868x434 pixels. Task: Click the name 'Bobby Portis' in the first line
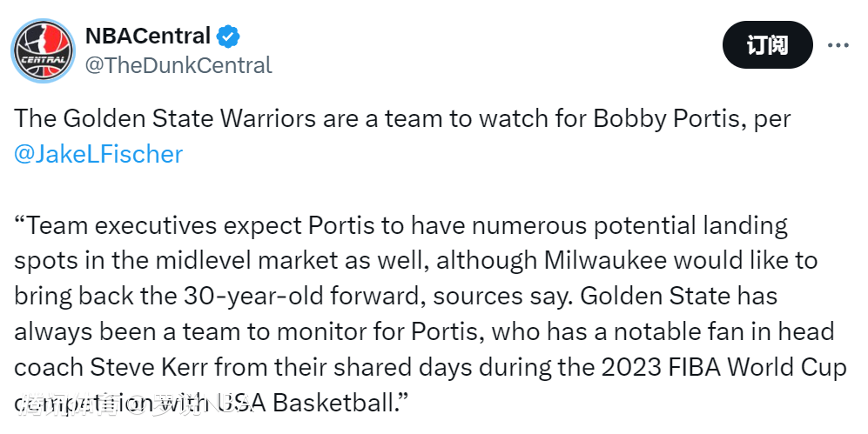(667, 118)
